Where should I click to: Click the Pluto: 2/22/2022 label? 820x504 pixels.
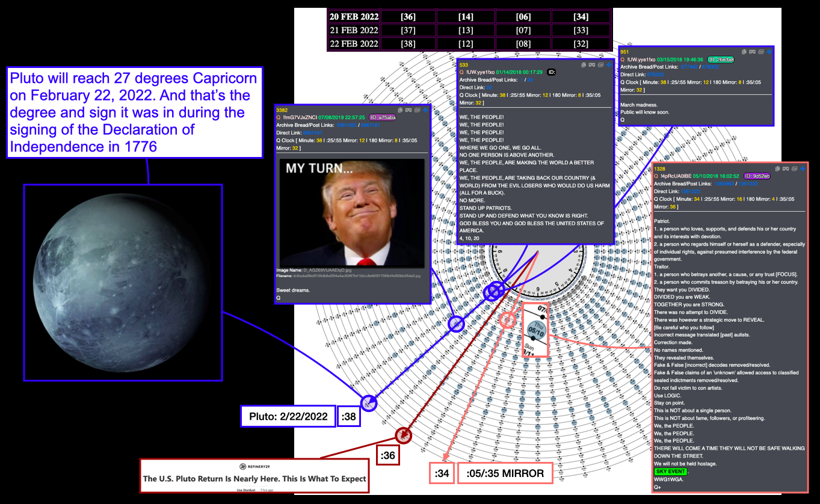click(288, 416)
